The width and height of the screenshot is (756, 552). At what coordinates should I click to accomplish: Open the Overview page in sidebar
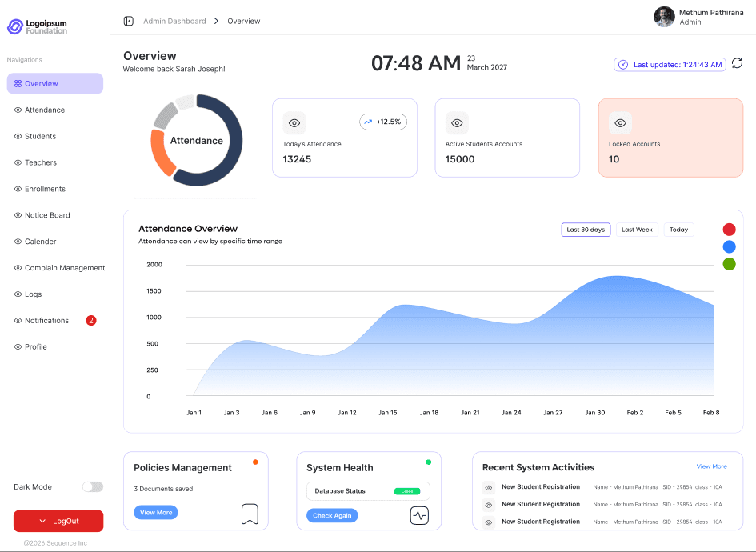(55, 84)
